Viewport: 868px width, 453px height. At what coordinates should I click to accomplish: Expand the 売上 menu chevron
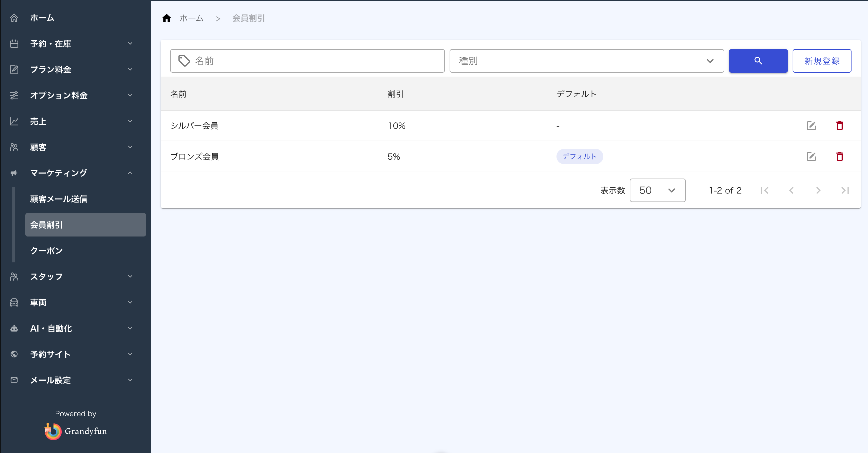pyautogui.click(x=130, y=121)
